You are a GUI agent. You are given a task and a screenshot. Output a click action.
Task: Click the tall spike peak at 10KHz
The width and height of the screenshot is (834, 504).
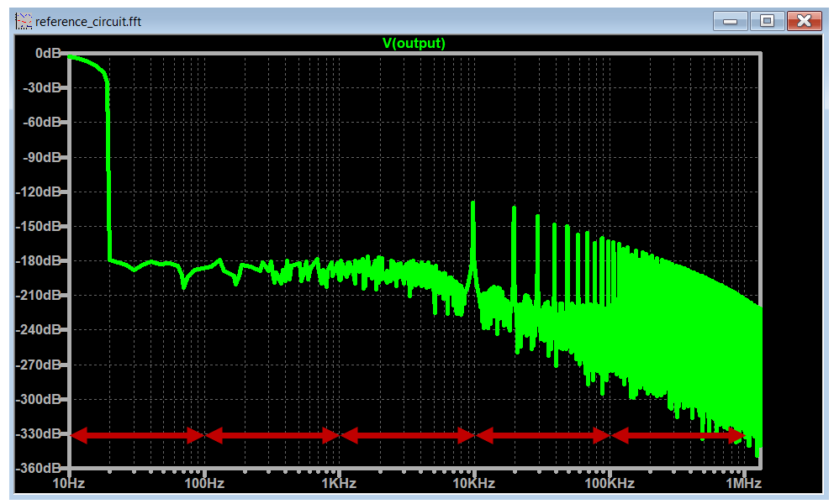point(473,204)
